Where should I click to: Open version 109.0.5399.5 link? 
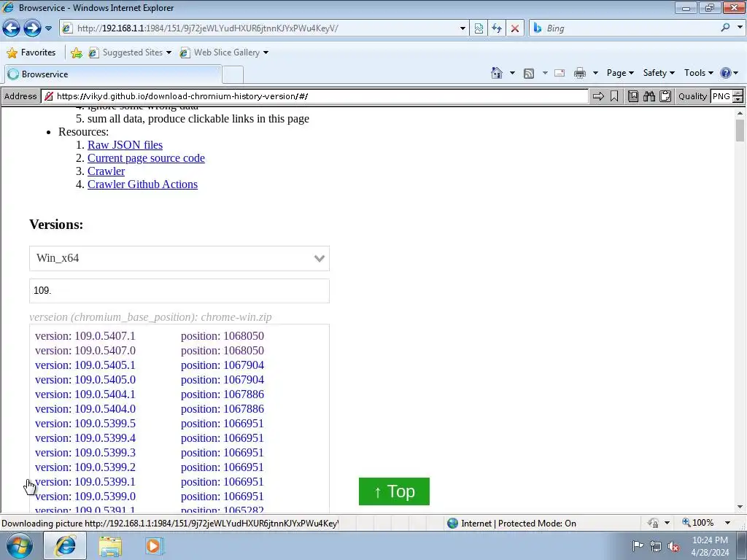(x=85, y=424)
